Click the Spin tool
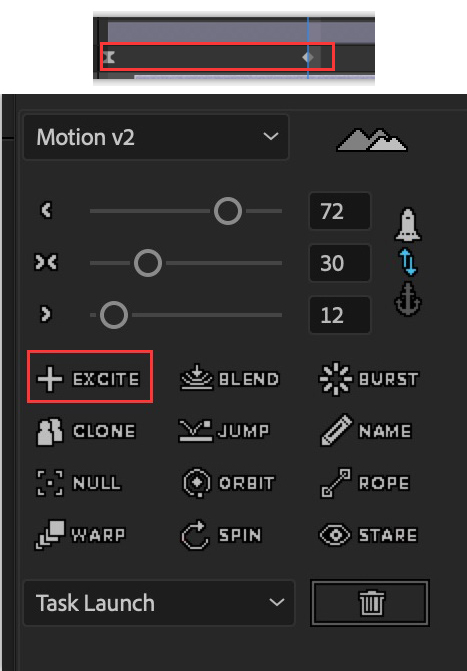The width and height of the screenshot is (467, 671). tap(221, 535)
